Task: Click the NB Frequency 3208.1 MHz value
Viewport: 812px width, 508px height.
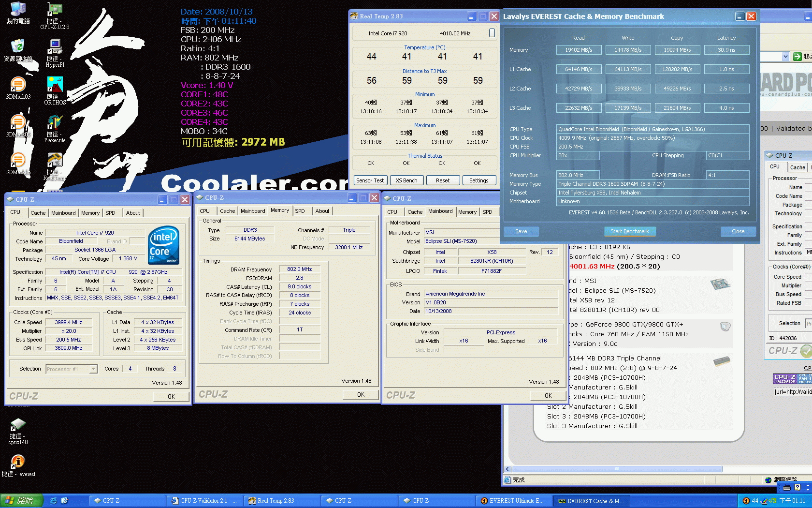Action: click(x=349, y=247)
